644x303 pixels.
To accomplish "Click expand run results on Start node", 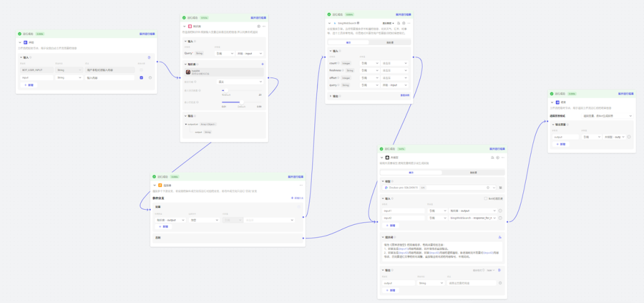I will (147, 34).
